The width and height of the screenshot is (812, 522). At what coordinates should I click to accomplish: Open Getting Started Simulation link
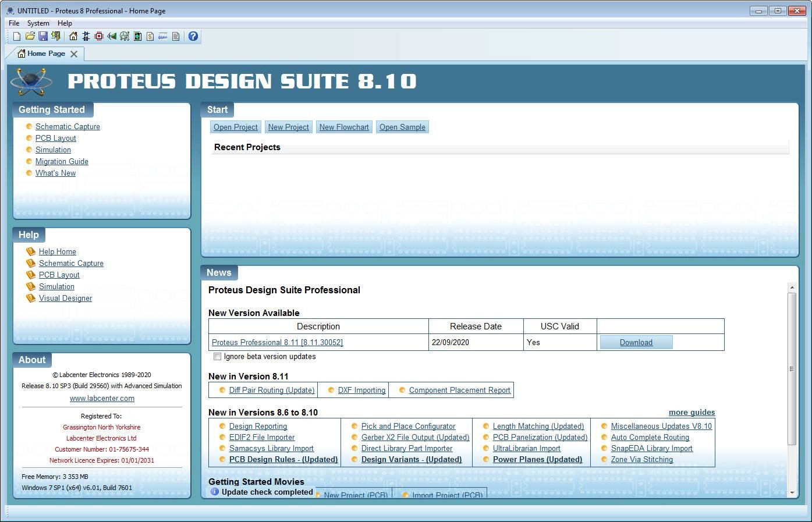[x=53, y=150]
